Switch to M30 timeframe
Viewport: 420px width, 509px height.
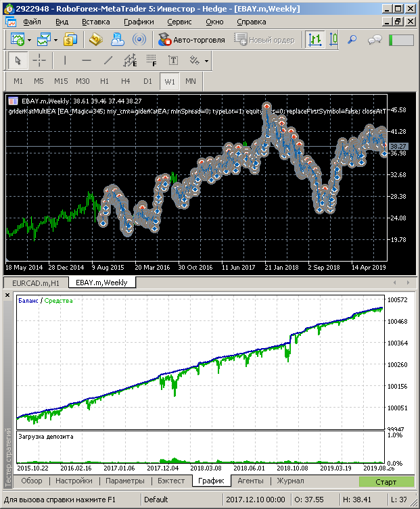83,81
